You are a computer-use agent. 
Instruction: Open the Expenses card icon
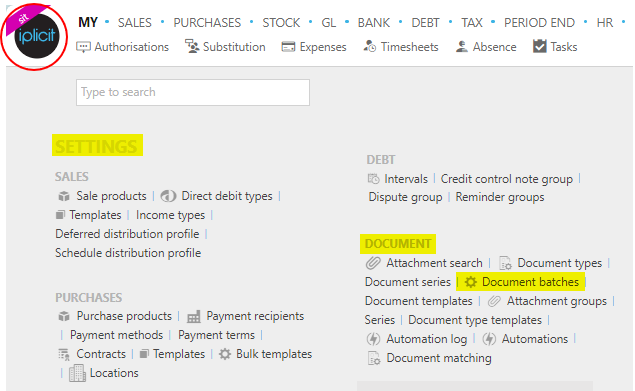point(288,47)
